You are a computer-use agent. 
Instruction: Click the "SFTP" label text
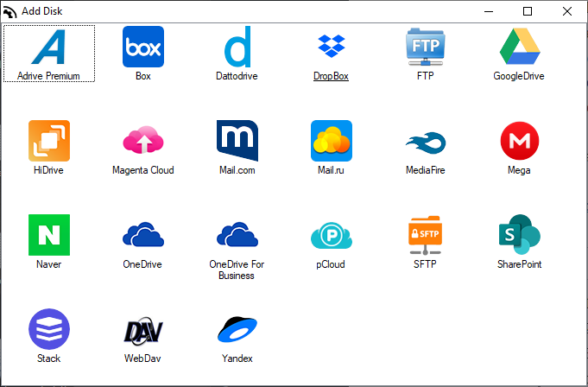425,264
